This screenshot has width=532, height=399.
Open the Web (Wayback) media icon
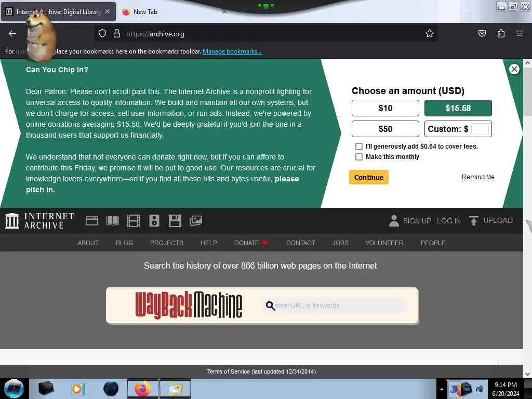91,221
